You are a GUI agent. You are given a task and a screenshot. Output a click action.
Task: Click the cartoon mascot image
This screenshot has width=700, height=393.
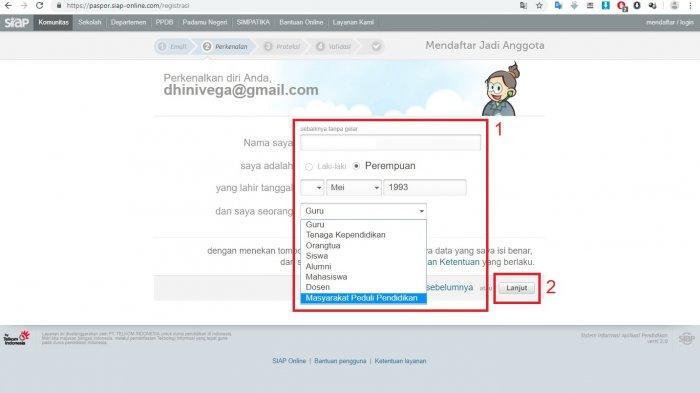500,89
